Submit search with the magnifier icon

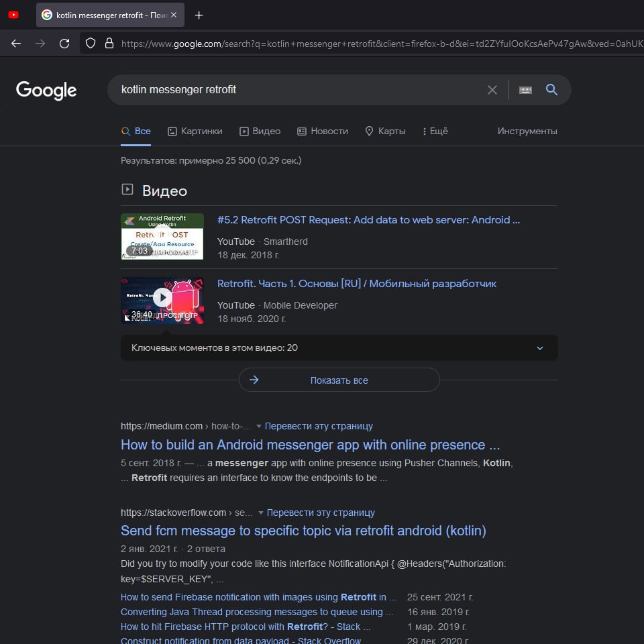tap(551, 89)
